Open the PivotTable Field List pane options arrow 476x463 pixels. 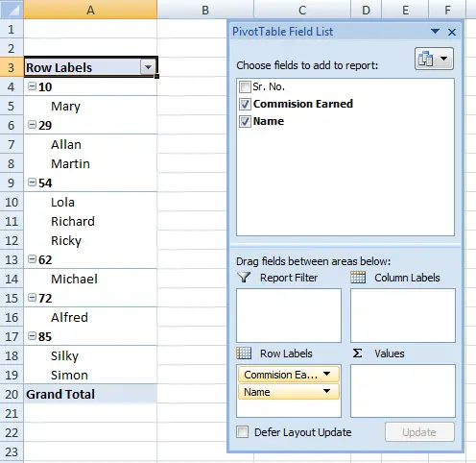[435, 32]
